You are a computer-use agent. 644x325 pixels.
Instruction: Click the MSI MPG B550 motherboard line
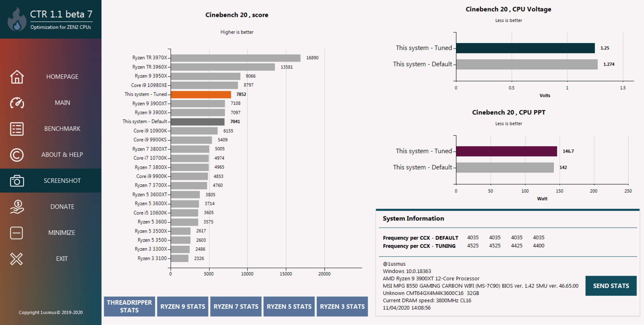pyautogui.click(x=480, y=286)
